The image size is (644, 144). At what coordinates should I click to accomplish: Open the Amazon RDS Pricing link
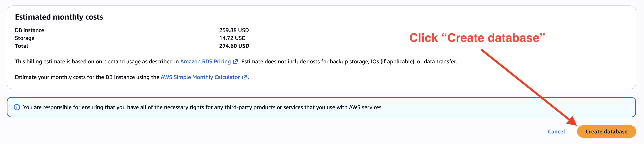(206, 61)
